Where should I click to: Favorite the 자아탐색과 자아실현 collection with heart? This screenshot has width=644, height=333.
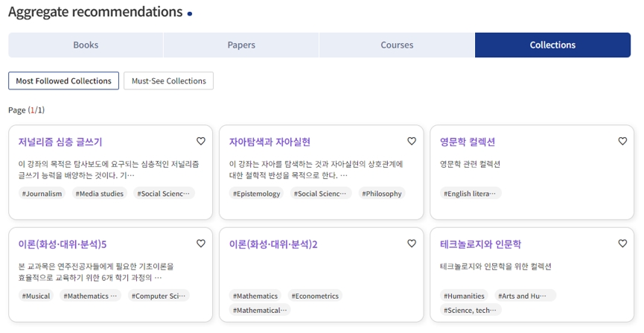pyautogui.click(x=412, y=141)
